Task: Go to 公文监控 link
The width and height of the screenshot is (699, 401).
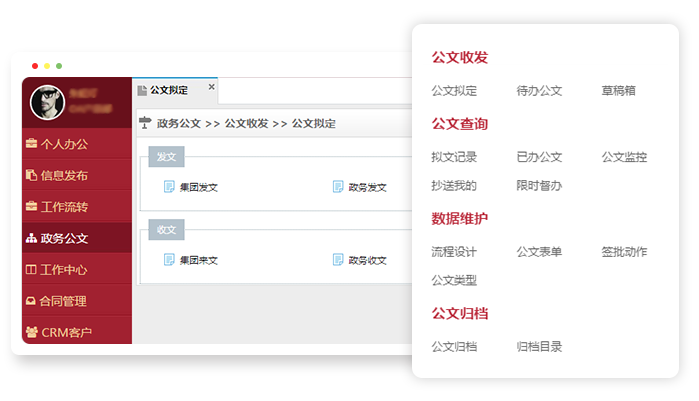Action: pos(624,157)
